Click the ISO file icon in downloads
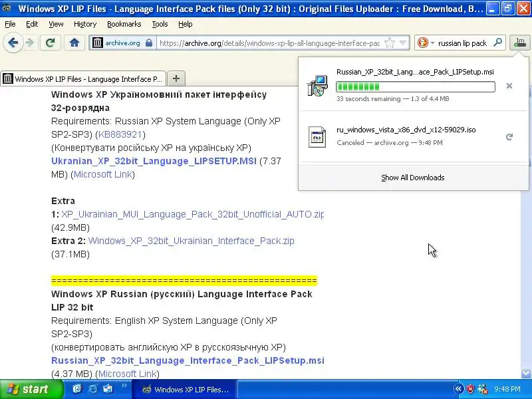Screen dimensions: 532x399 click(x=317, y=137)
